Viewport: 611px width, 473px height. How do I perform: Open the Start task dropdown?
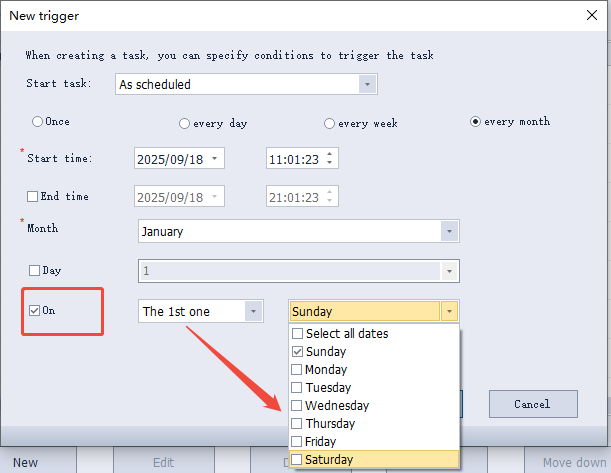click(368, 85)
